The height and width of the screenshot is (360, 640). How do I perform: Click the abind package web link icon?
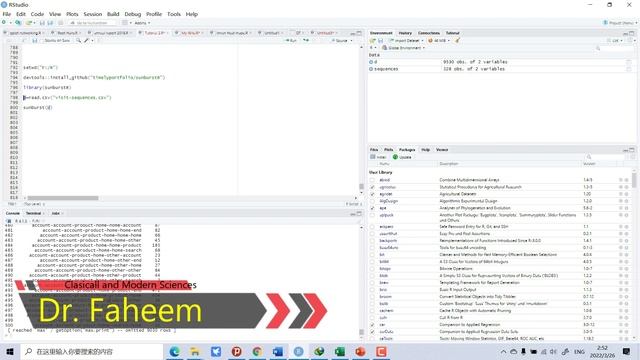(621, 180)
